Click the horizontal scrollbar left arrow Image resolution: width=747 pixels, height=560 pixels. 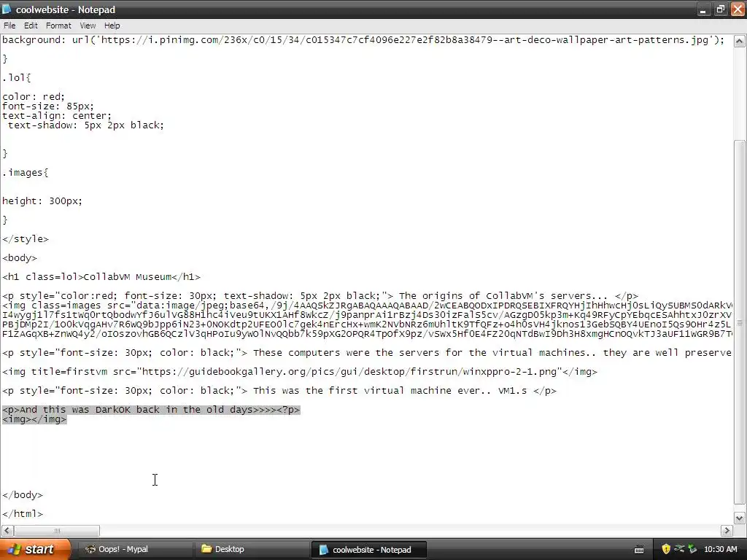(7, 530)
